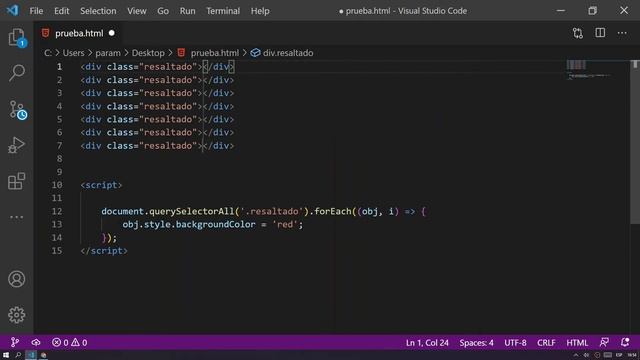Close prueba.html tab via unsaved dot
Viewport: 640px width, 360px height.
click(112, 33)
